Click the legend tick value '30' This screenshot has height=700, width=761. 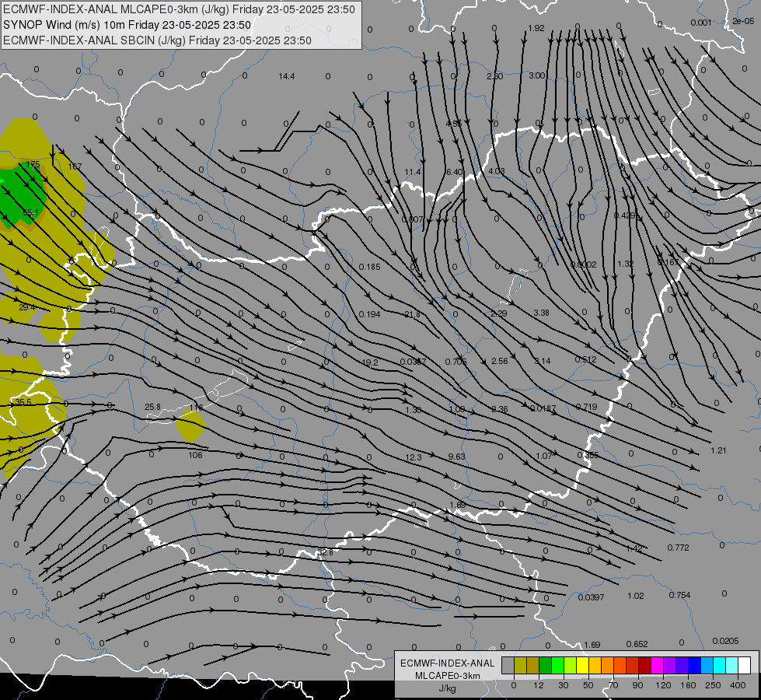coord(563,685)
